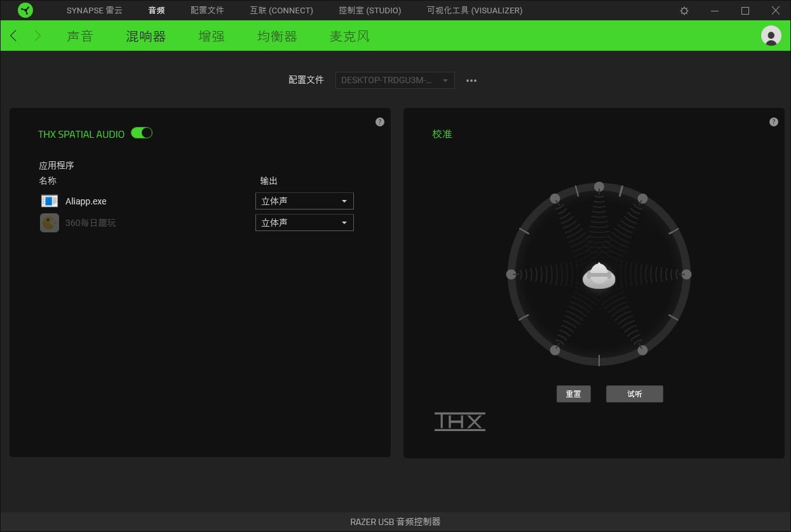This screenshot has width=791, height=532.
Task: Click the 重置 reset button
Action: point(574,394)
